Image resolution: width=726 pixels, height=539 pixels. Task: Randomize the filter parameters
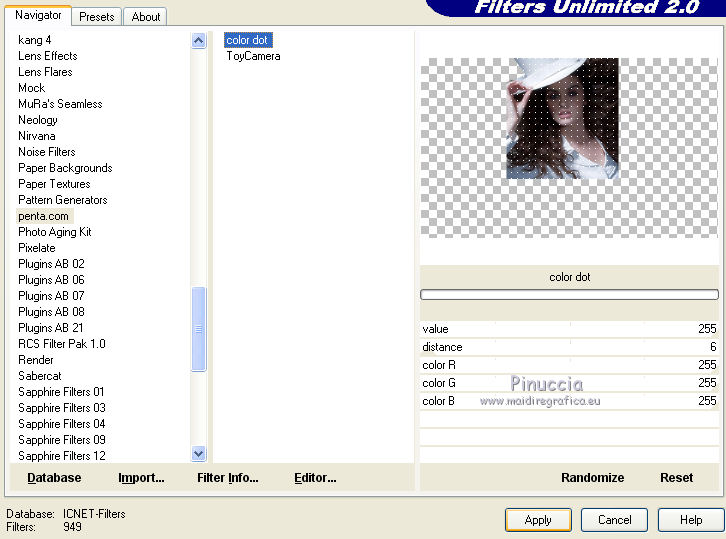pyautogui.click(x=592, y=477)
